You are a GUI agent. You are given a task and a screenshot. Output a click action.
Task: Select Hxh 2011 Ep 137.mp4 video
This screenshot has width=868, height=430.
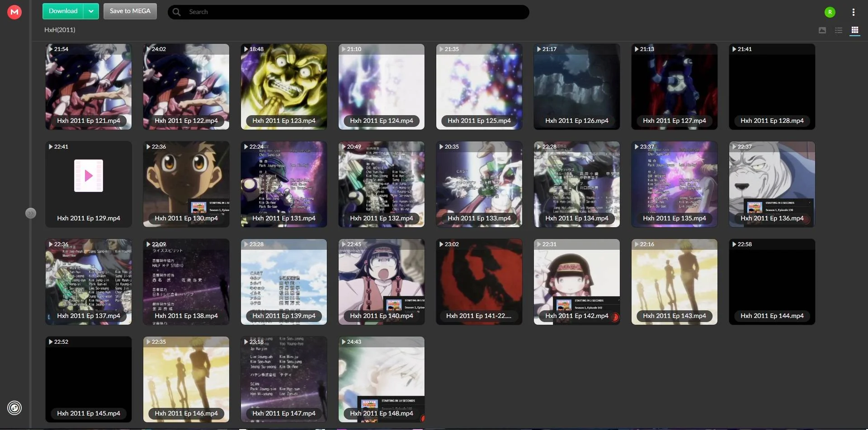(x=89, y=282)
